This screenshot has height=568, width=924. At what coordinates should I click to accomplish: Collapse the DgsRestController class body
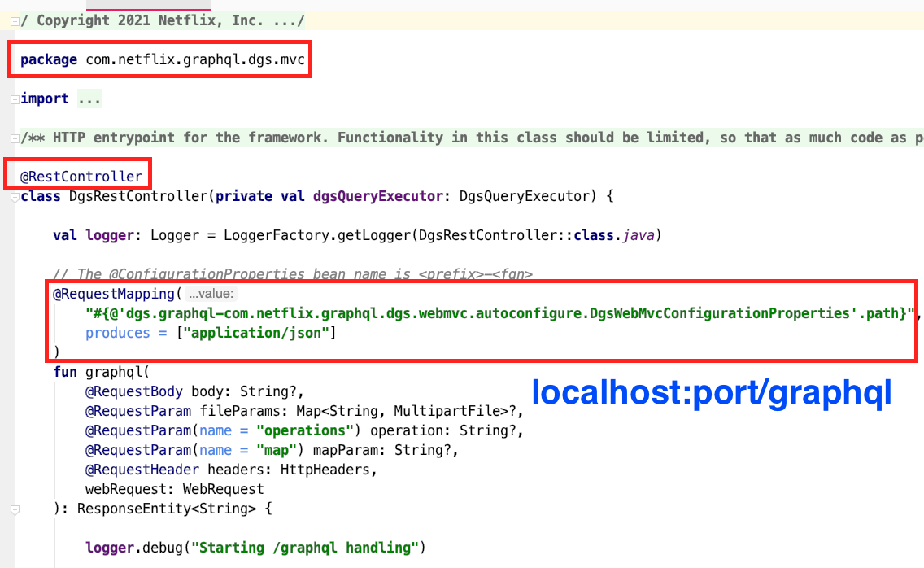(x=15, y=197)
